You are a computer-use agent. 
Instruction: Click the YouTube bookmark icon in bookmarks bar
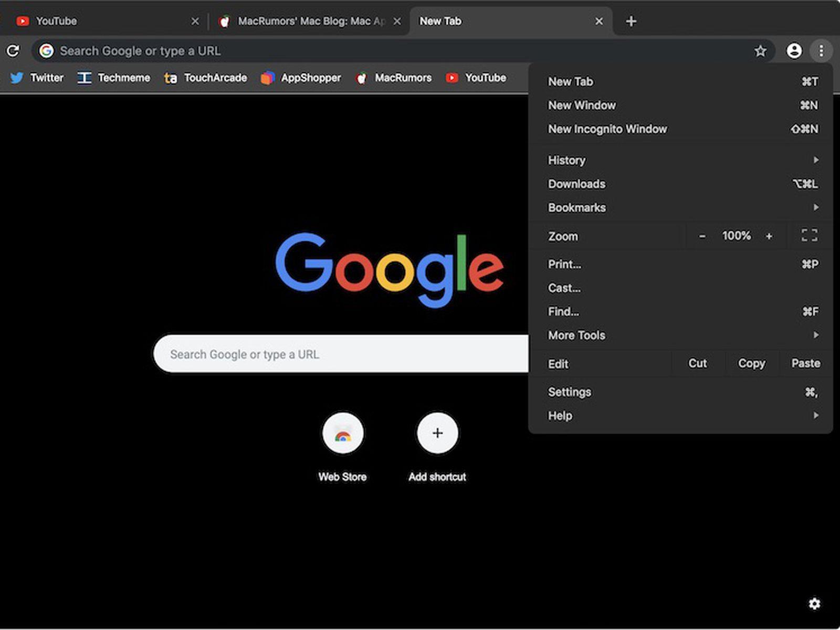click(451, 78)
